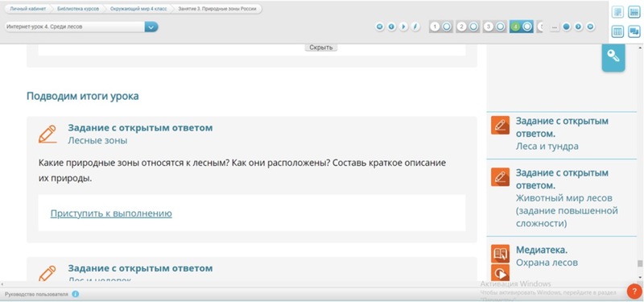Click the pencil edit icon in the navigation bar
Image resolution: width=644 pixels, height=302 pixels.
(x=415, y=27)
